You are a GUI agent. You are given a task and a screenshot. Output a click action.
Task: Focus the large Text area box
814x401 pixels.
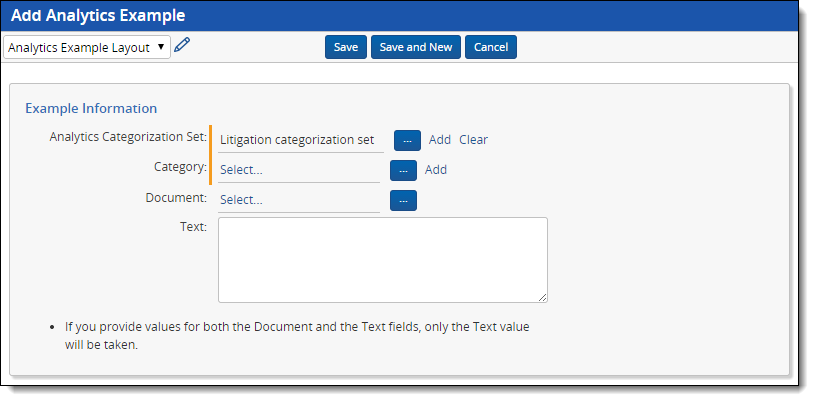[382, 259]
